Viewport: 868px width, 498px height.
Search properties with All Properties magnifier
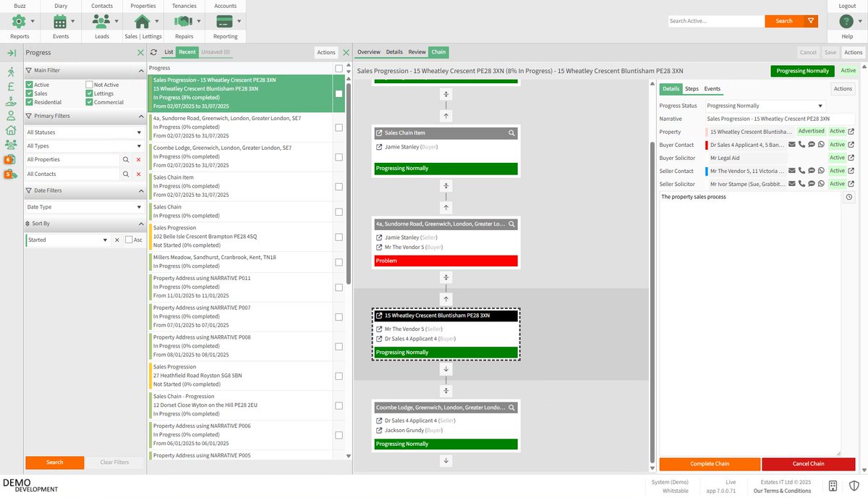pyautogui.click(x=125, y=159)
